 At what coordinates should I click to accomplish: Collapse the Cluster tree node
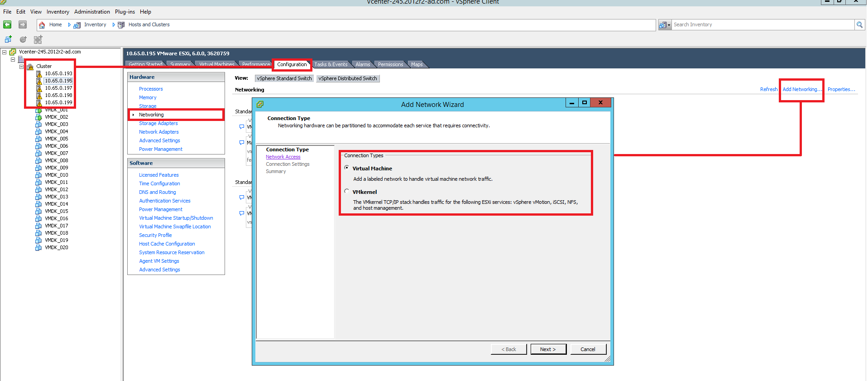pyautogui.click(x=21, y=67)
